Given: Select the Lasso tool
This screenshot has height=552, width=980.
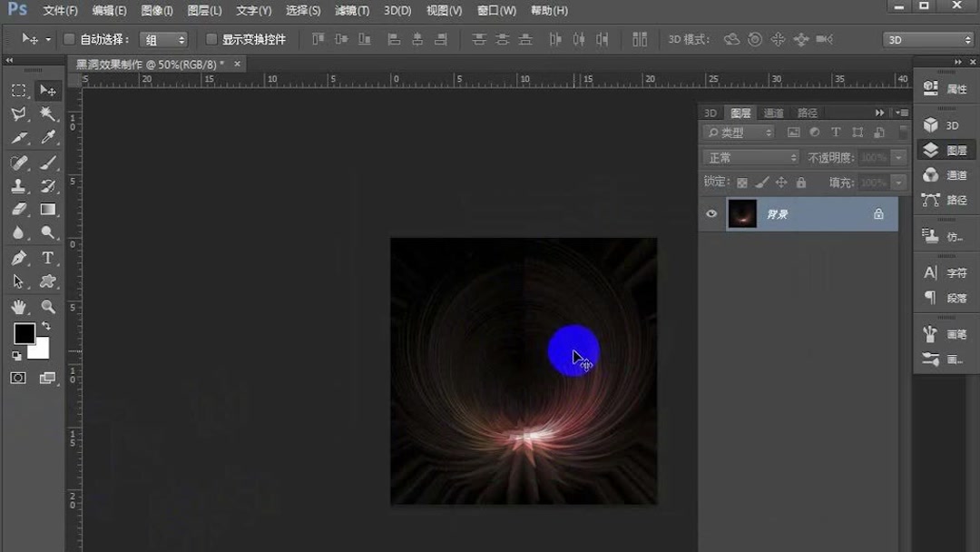Looking at the screenshot, I should tap(18, 113).
